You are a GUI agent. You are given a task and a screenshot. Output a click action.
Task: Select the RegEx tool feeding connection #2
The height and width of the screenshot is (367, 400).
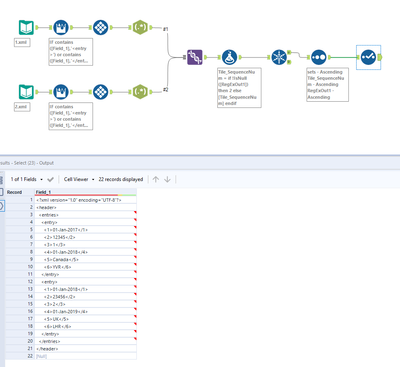tap(140, 92)
